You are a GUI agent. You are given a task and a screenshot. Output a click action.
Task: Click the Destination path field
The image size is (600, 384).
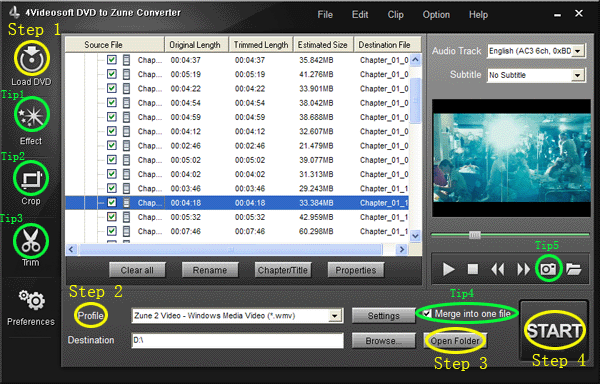tap(238, 341)
